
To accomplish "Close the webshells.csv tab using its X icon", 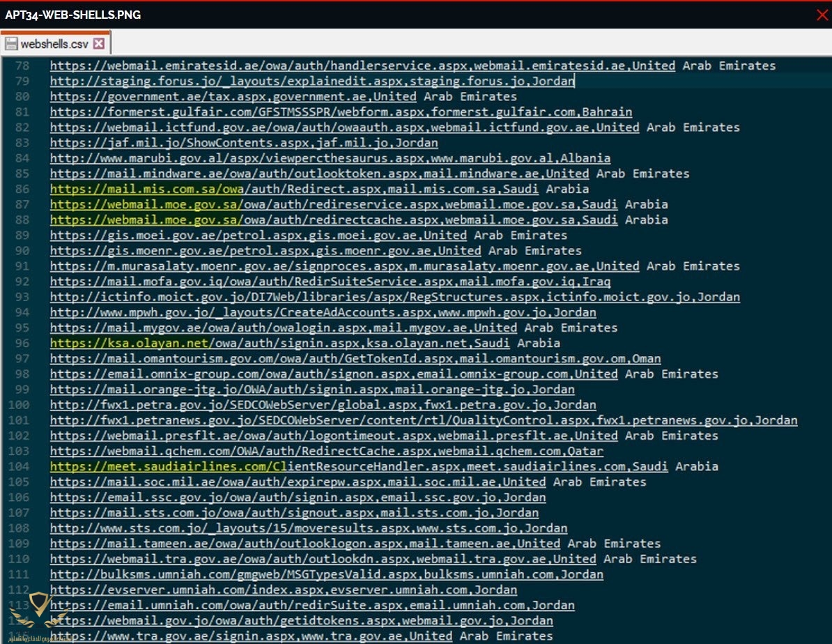I will [98, 44].
